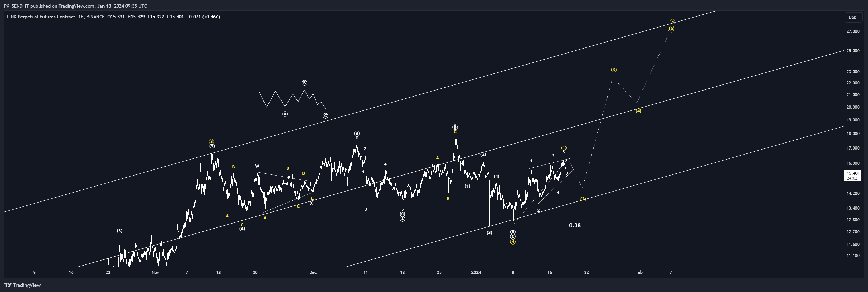Click the 19.000 price axis label
The width and height of the screenshot is (868, 292).
(x=853, y=120)
